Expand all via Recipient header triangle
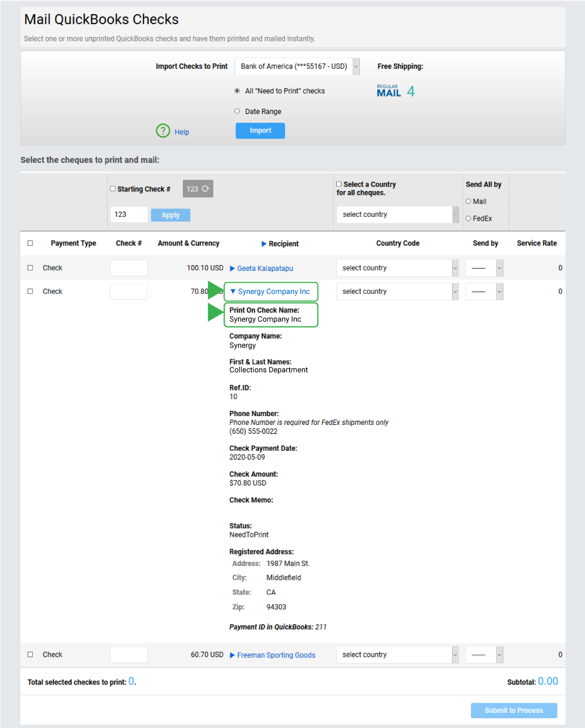585x728 pixels. (264, 244)
